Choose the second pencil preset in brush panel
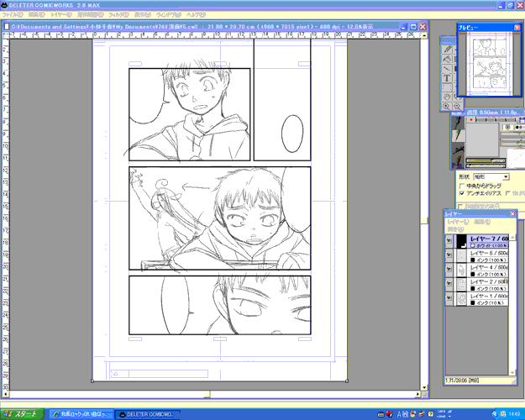 tap(458, 135)
